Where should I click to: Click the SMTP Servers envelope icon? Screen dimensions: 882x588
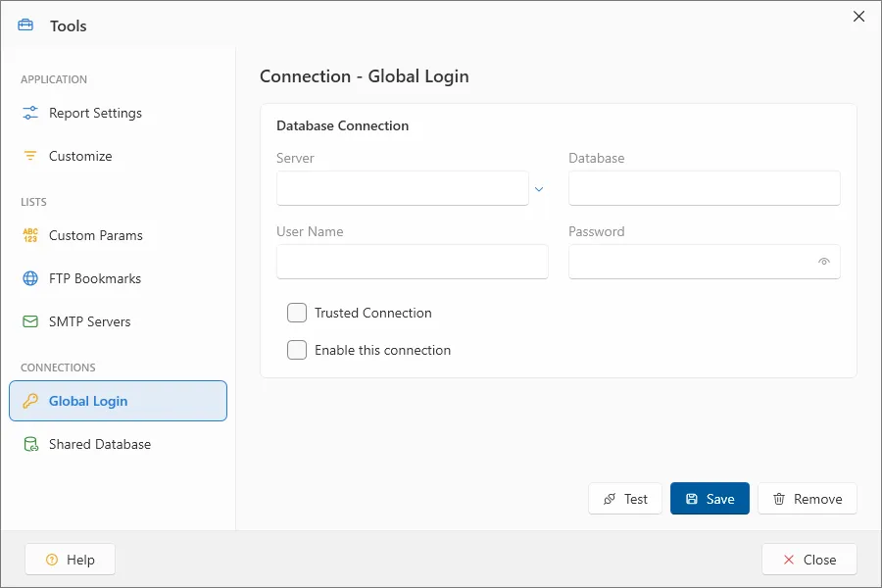30,321
